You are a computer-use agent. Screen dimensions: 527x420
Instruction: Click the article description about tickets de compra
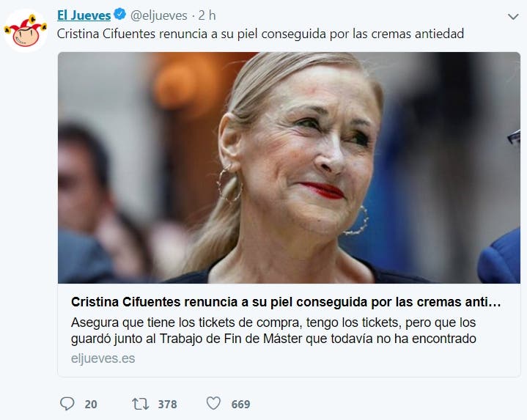pyautogui.click(x=273, y=331)
